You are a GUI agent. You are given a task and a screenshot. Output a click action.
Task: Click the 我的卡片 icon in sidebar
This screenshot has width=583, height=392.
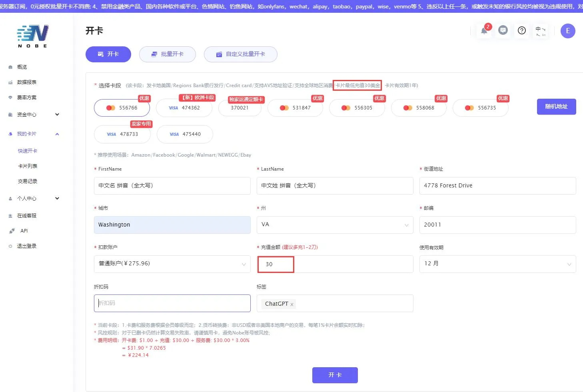(x=10, y=134)
